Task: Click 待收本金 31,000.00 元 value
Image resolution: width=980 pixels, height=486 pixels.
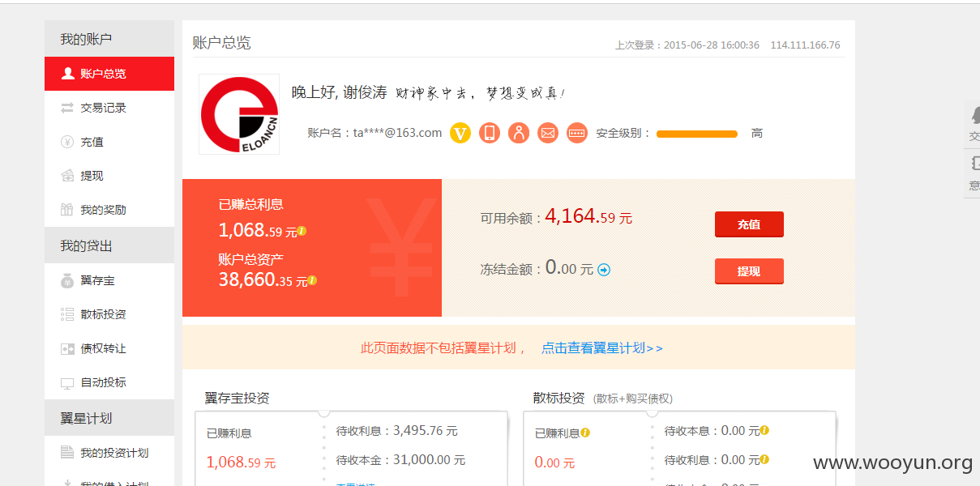Action: click(x=429, y=459)
